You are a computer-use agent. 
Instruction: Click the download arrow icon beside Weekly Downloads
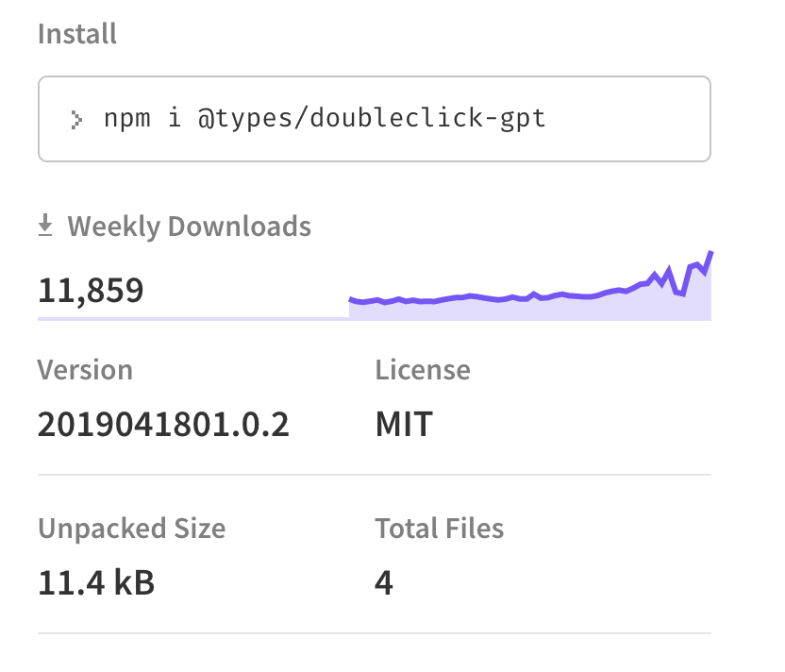click(x=45, y=225)
